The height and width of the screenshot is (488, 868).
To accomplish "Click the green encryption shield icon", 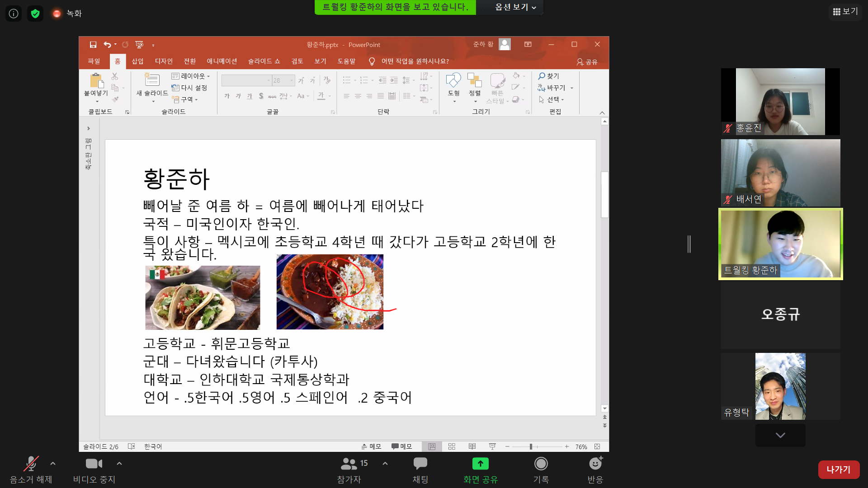I will point(35,14).
